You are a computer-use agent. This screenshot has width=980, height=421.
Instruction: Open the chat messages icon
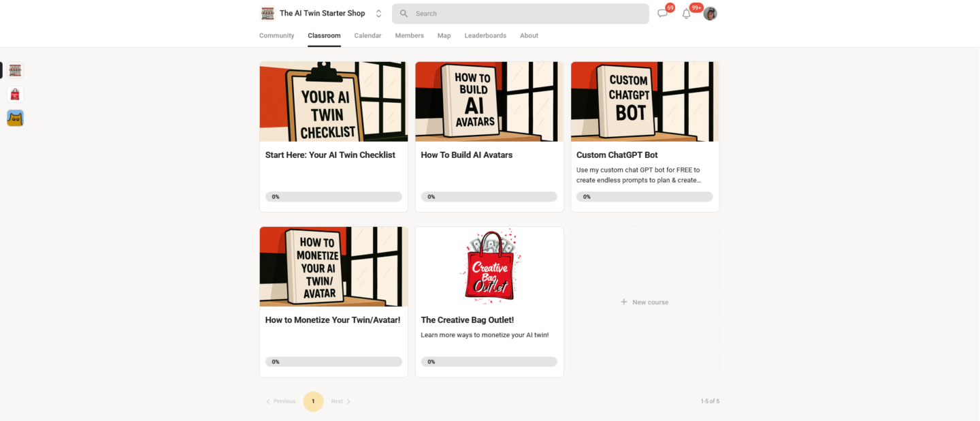[x=662, y=14]
